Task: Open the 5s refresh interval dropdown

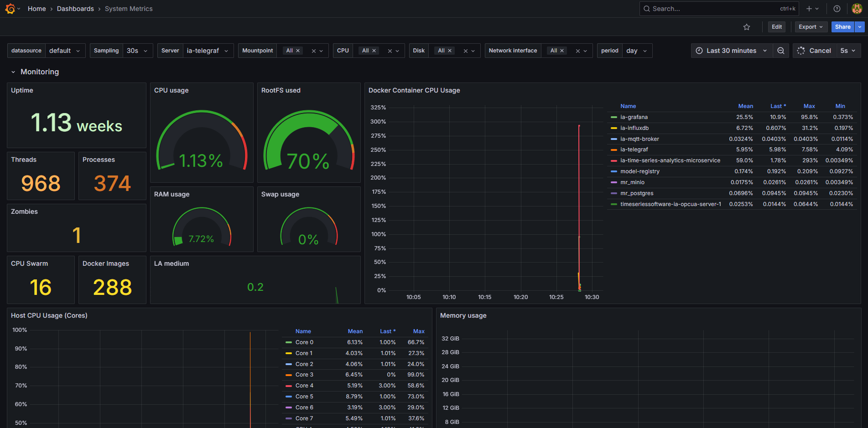Action: pos(847,51)
